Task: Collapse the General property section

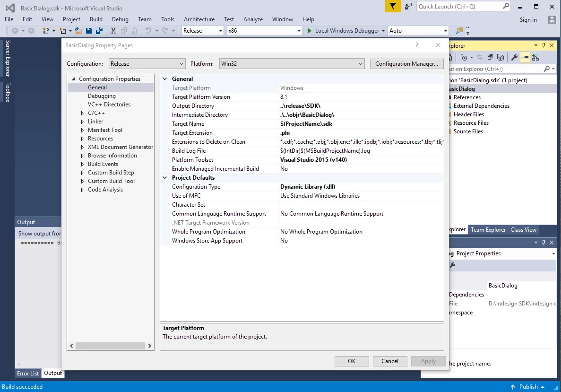Action: (x=165, y=79)
